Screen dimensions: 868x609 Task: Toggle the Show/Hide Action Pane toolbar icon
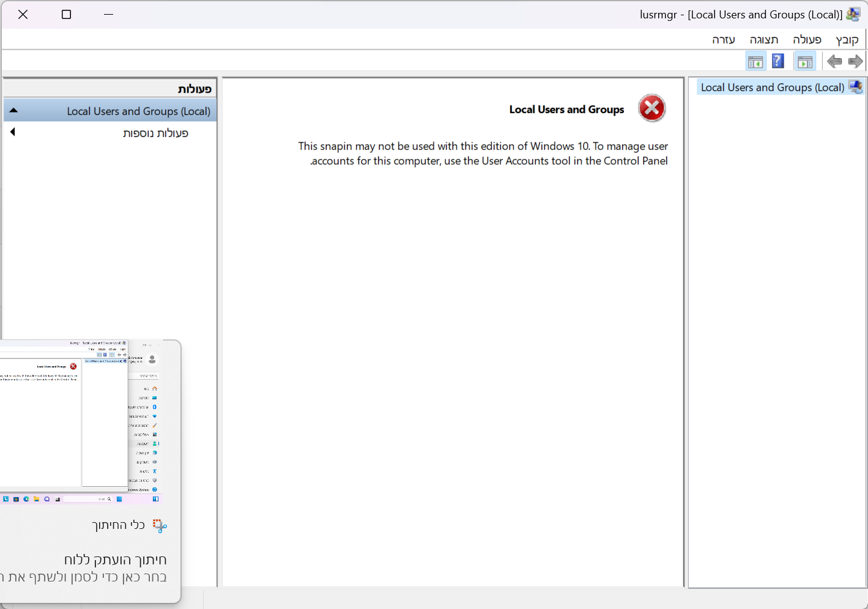(755, 61)
